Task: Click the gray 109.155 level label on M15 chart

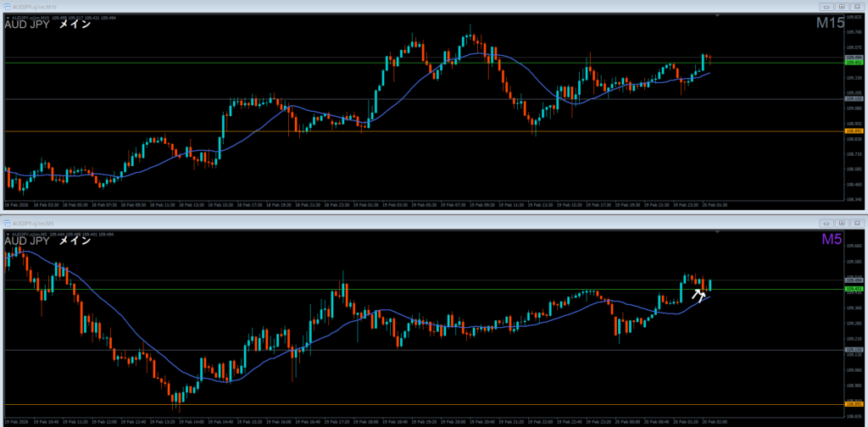Action: (854, 99)
